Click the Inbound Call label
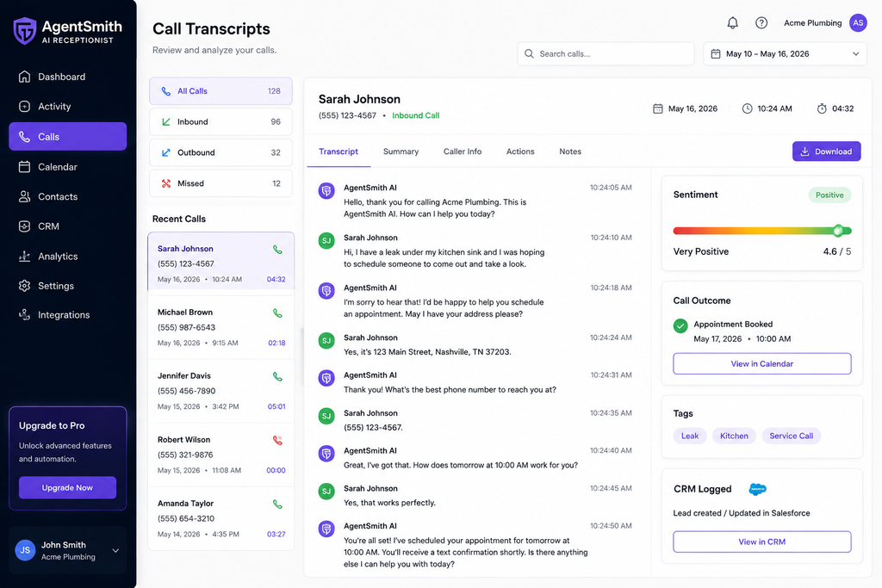The height and width of the screenshot is (588, 882). pos(416,115)
